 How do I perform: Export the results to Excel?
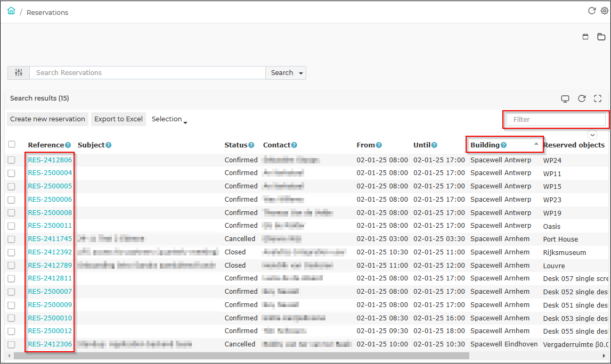(x=118, y=119)
